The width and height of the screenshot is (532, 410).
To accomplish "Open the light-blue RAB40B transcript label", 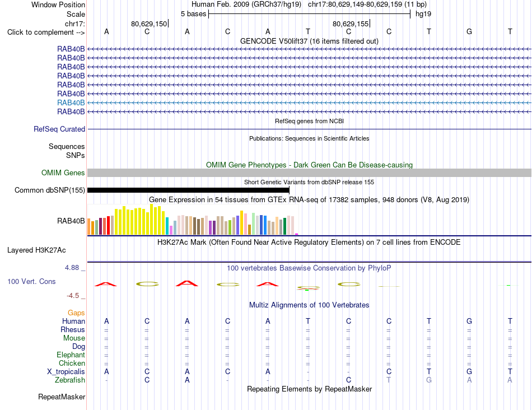I will point(71,102).
